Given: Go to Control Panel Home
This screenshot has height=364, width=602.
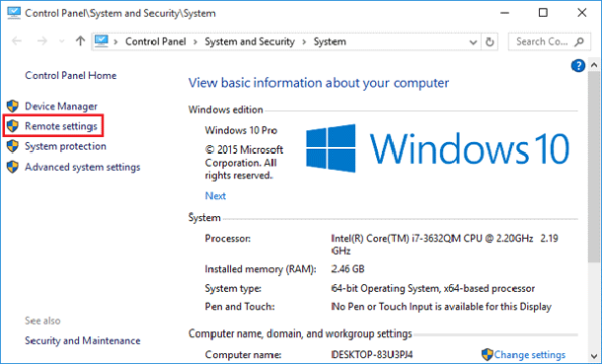Looking at the screenshot, I should click(71, 75).
